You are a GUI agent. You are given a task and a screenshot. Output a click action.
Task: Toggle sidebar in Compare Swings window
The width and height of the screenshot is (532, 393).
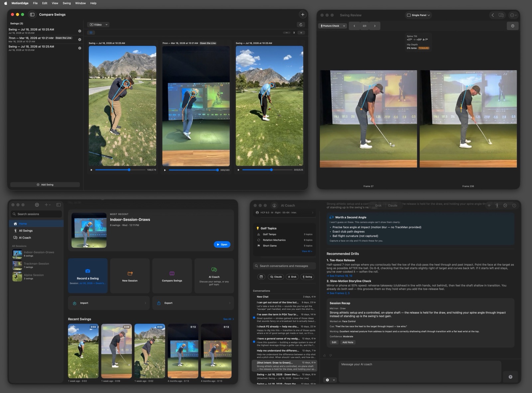coord(32,15)
